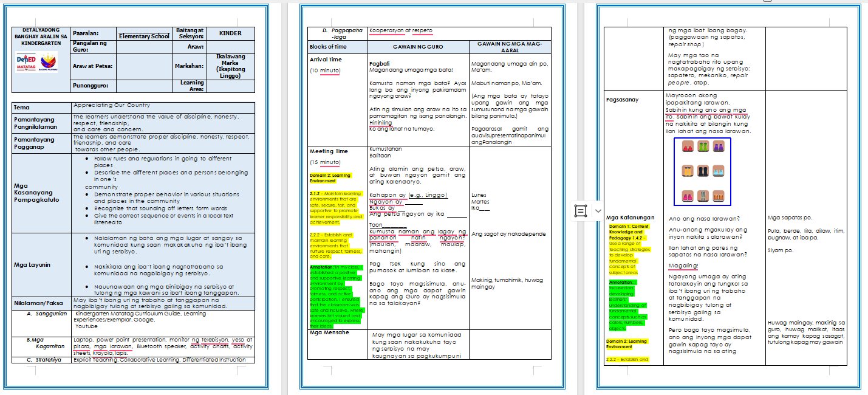Image resolution: width=868 pixels, height=395 pixels.
Task: Select the DepEd MATATAG logo image
Action: point(26,62)
